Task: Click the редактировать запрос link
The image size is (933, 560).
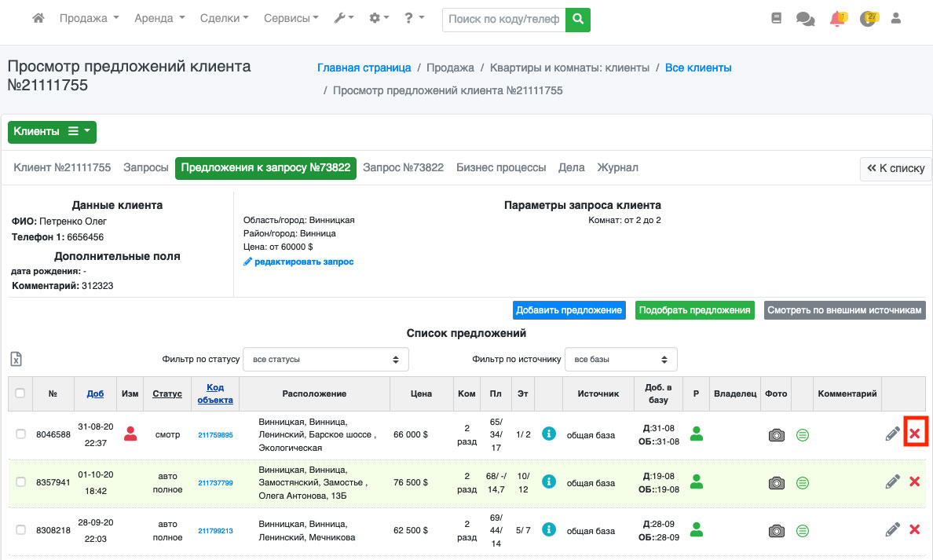Action: coord(298,262)
